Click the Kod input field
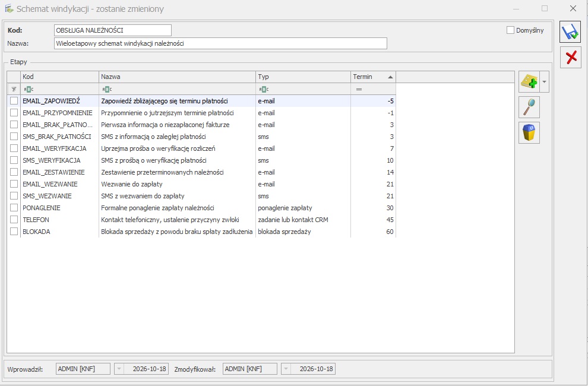The height and width of the screenshot is (386, 588). point(113,30)
